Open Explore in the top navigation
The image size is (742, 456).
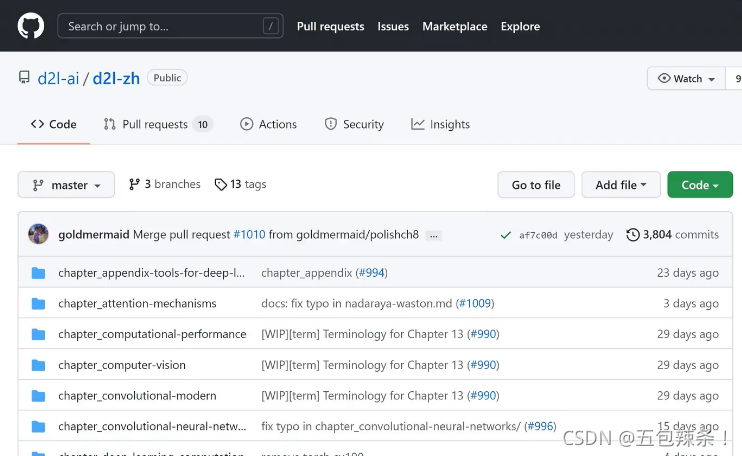coord(520,26)
